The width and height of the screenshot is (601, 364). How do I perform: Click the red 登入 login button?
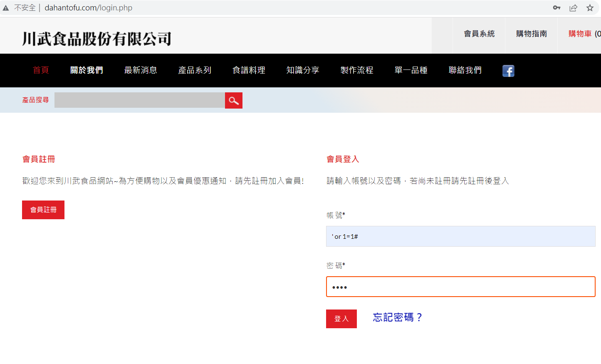click(341, 319)
